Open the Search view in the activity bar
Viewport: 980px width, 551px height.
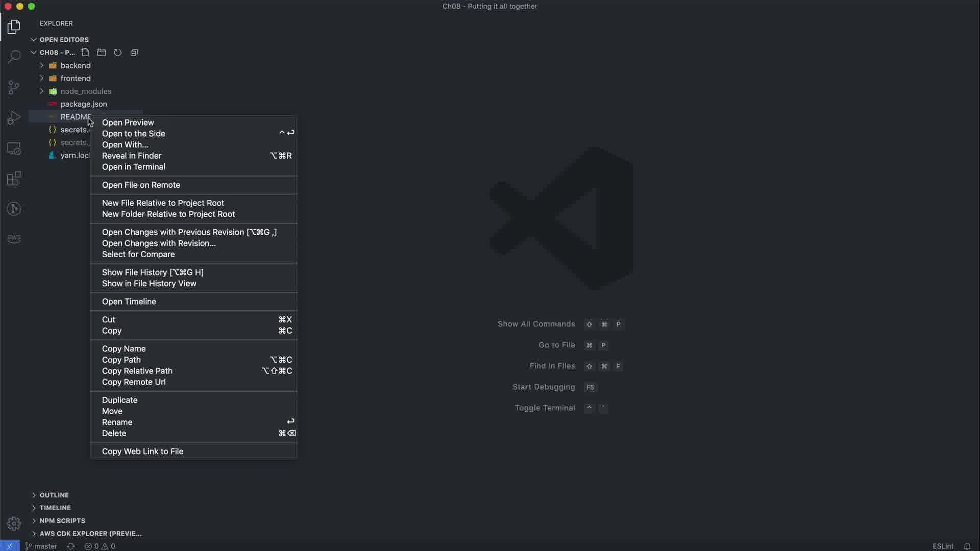coord(14,56)
